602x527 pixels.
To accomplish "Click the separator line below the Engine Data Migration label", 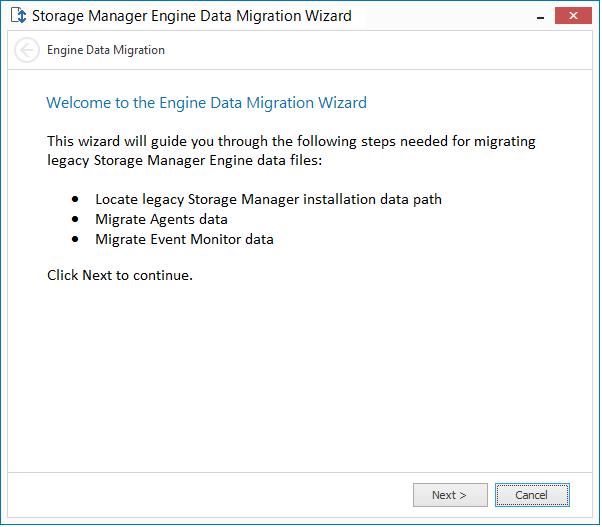I will tap(300, 69).
